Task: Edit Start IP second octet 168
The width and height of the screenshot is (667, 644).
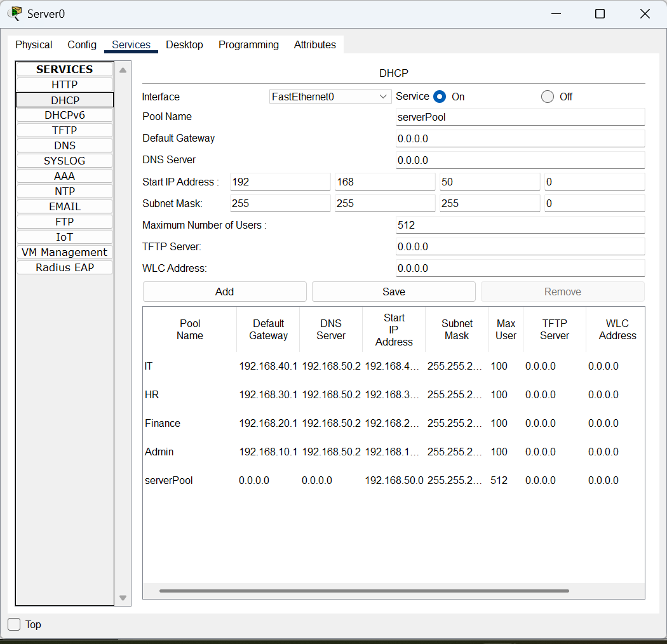Action: [385, 182]
